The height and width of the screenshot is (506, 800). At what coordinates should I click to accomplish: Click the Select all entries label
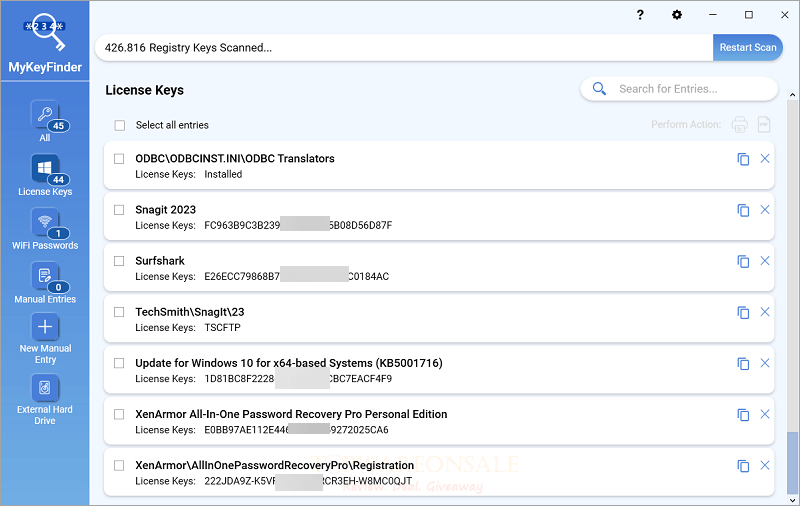(172, 125)
